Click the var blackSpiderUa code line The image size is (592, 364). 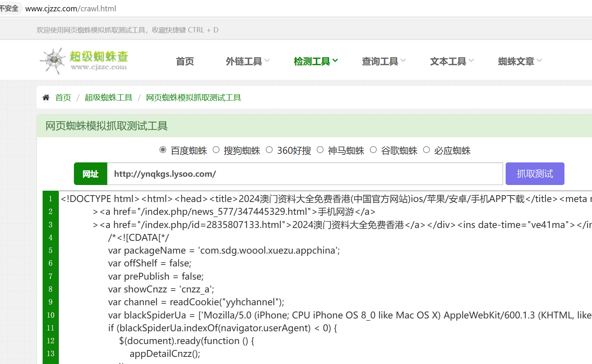[x=350, y=315]
